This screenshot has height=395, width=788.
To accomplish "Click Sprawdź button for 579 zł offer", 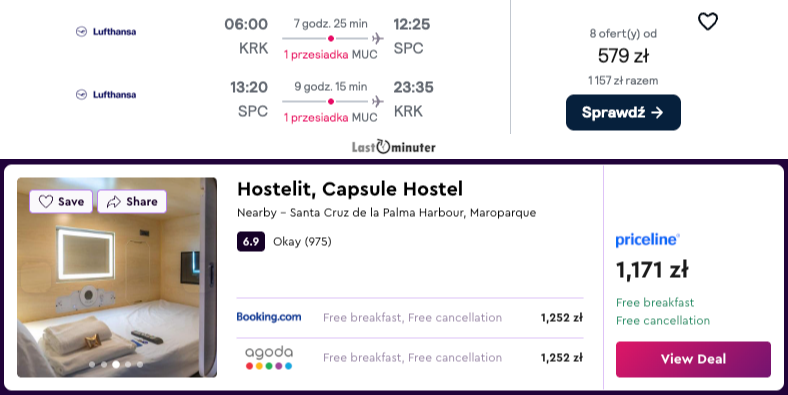I will pyautogui.click(x=623, y=113).
